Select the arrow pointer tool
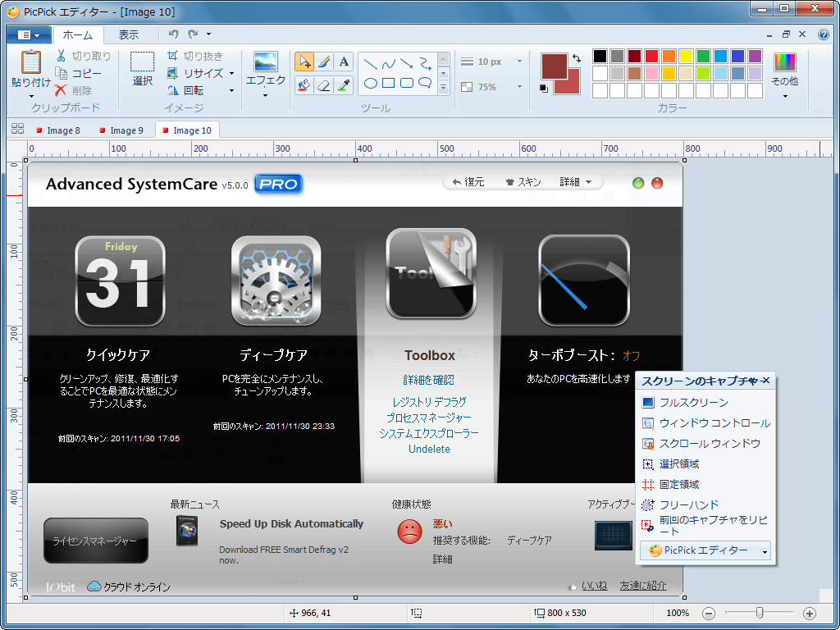 point(304,62)
